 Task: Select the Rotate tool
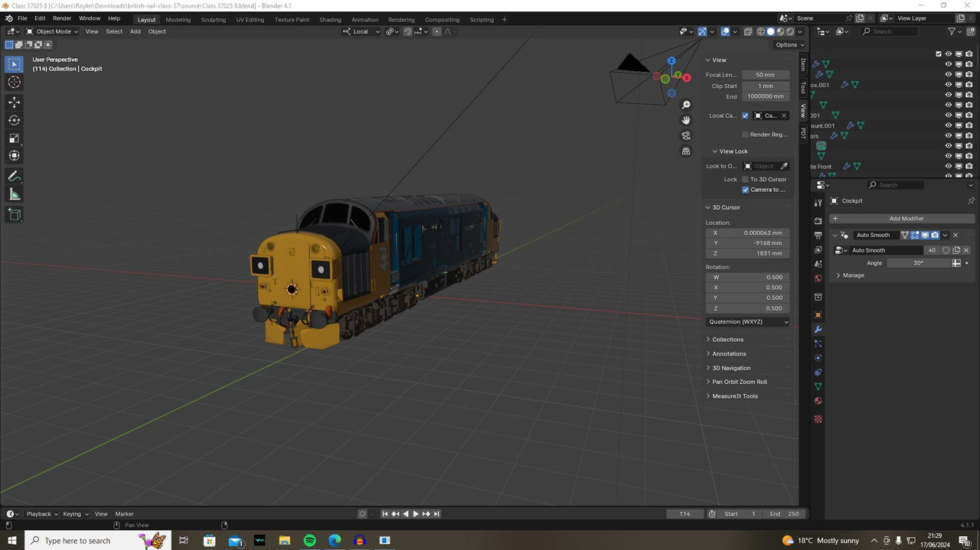[14, 120]
